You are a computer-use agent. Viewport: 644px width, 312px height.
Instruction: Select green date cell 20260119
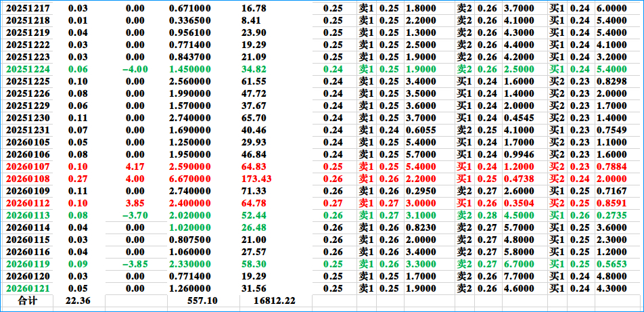point(26,264)
